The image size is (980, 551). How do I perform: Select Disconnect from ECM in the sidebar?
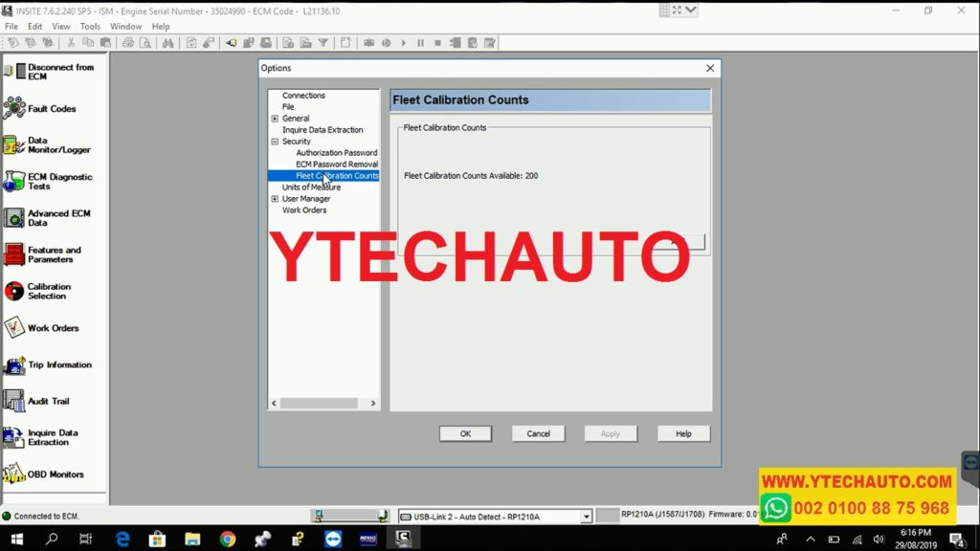[48, 72]
